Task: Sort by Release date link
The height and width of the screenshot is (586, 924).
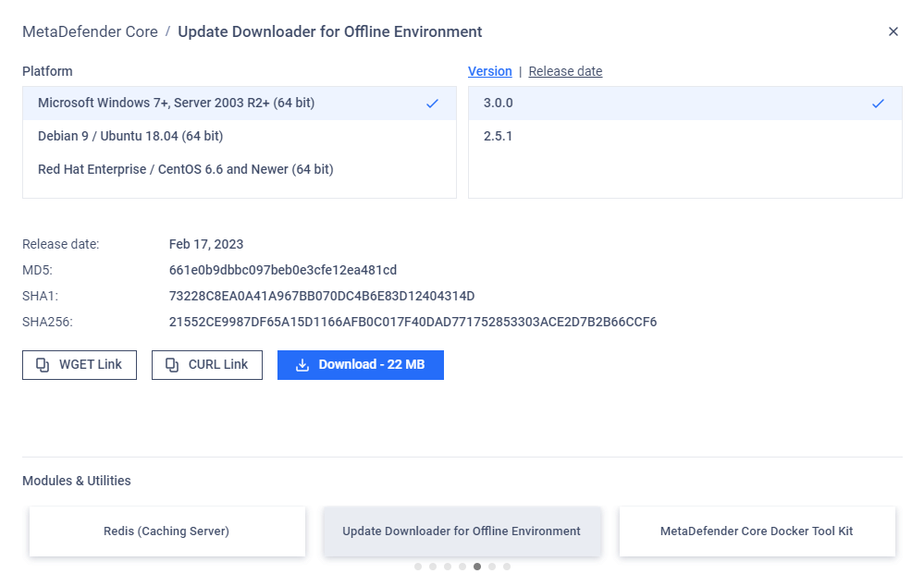Action: coord(565,71)
